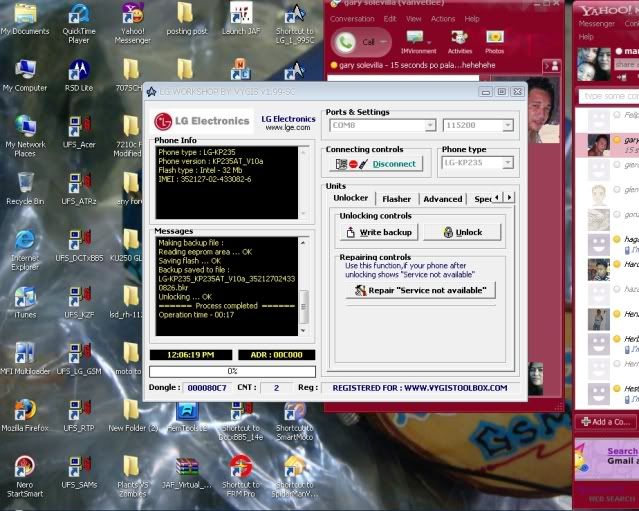
Task: Toggle the contact panel arrow in chat
Action: (x=551, y=66)
